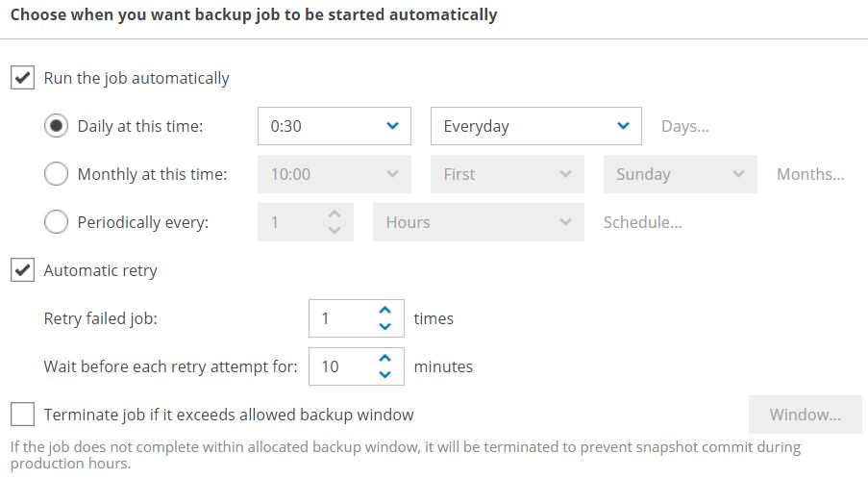Screen dimensions: 868x479
Task: Click the Days... button
Action: (x=684, y=126)
